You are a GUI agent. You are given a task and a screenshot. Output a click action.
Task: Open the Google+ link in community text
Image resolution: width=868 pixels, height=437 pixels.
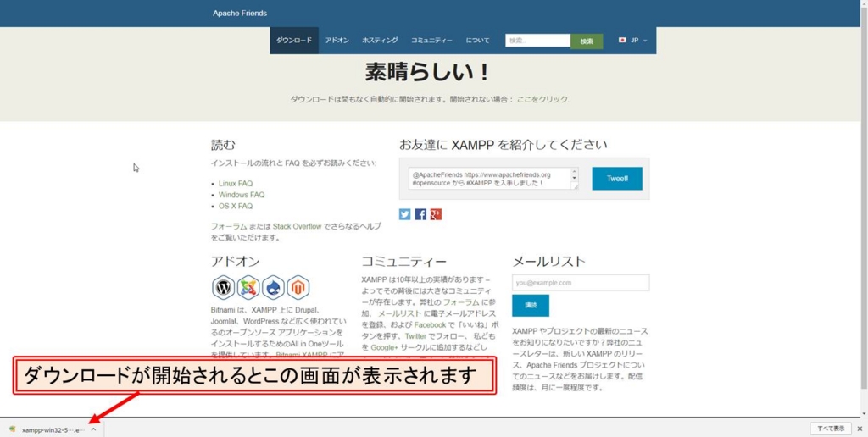click(x=384, y=347)
